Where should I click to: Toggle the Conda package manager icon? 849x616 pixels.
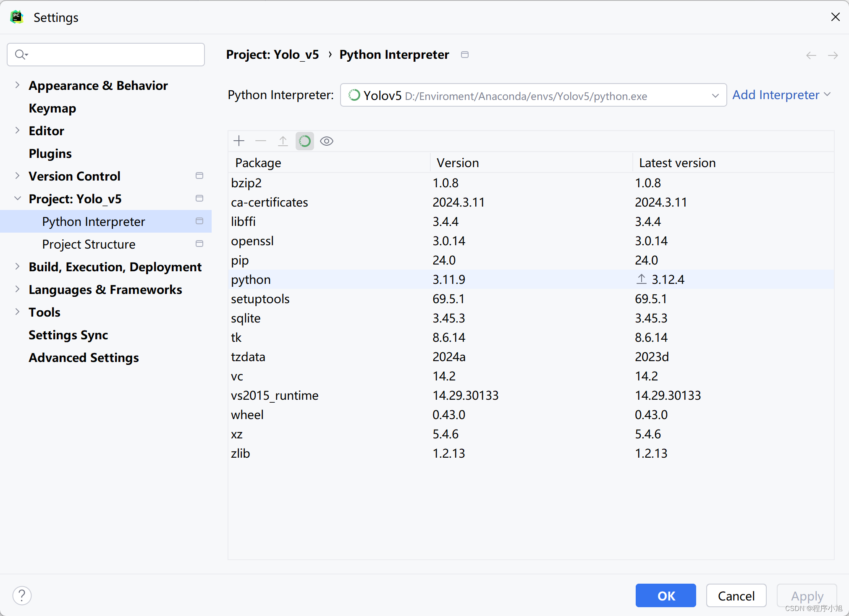coord(305,141)
